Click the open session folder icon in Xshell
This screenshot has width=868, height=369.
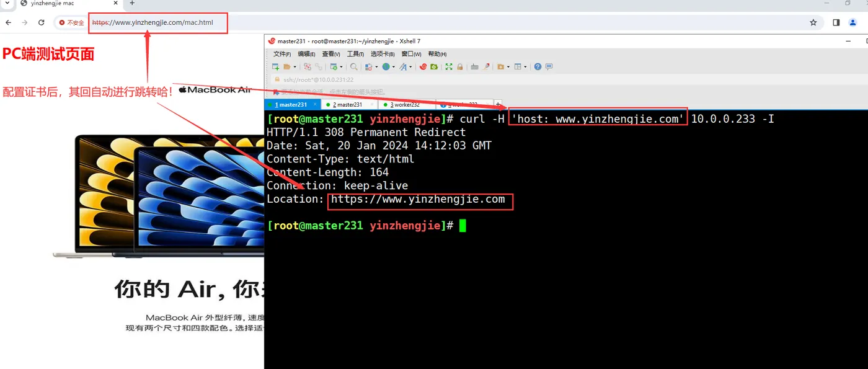pos(286,67)
